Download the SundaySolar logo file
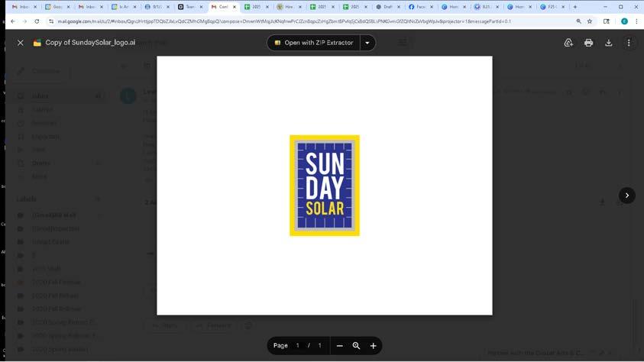The image size is (644, 362). (609, 43)
